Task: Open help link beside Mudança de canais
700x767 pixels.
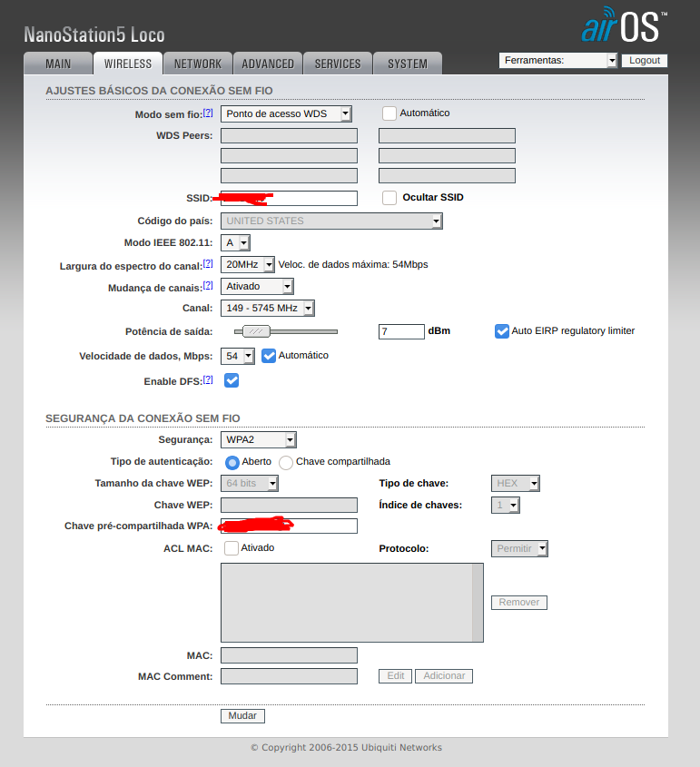Action: [208, 285]
